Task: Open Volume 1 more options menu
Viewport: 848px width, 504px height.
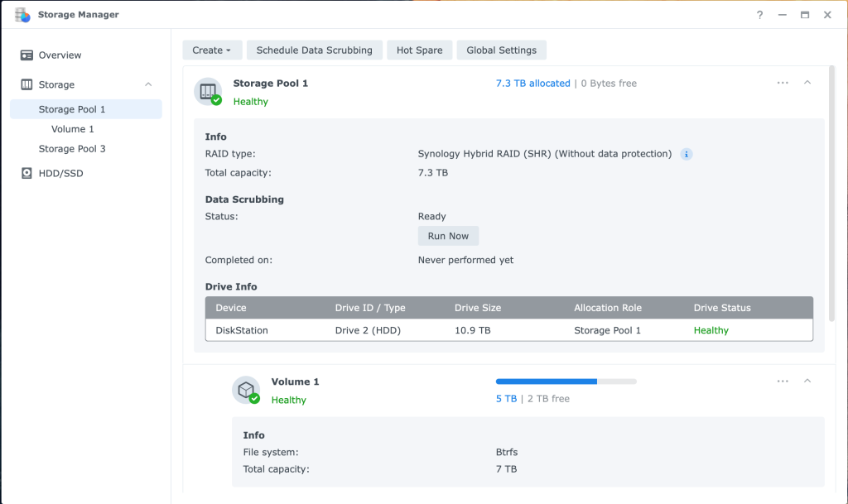Action: coord(783,382)
